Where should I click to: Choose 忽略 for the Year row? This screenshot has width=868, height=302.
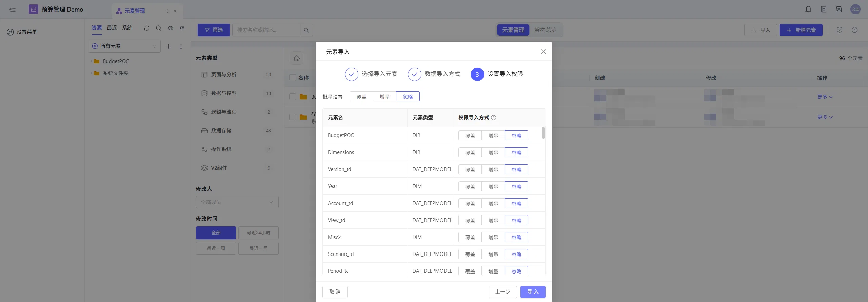[x=516, y=187]
